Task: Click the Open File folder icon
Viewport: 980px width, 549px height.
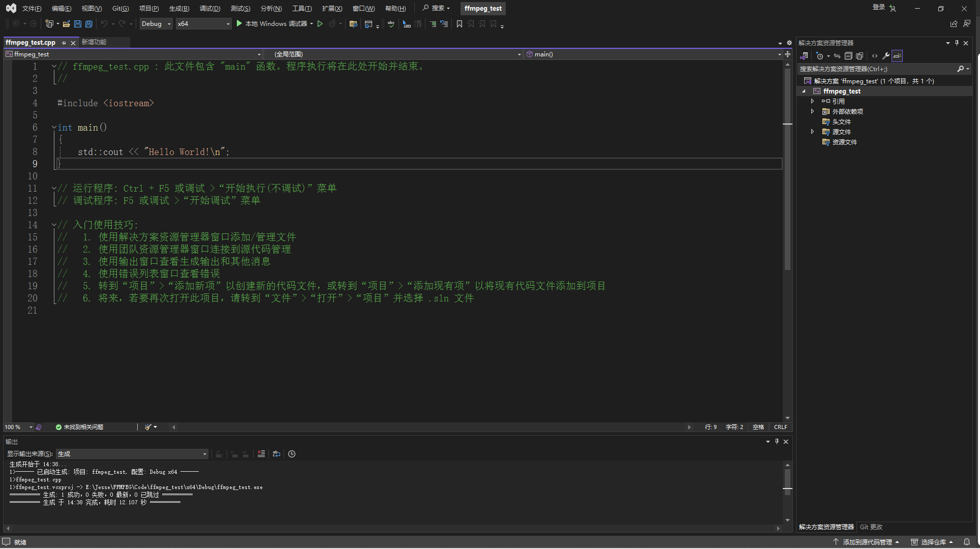Action: (67, 24)
